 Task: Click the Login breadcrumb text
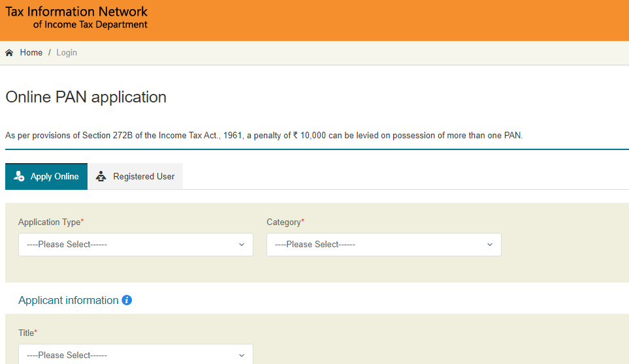pyautogui.click(x=67, y=53)
